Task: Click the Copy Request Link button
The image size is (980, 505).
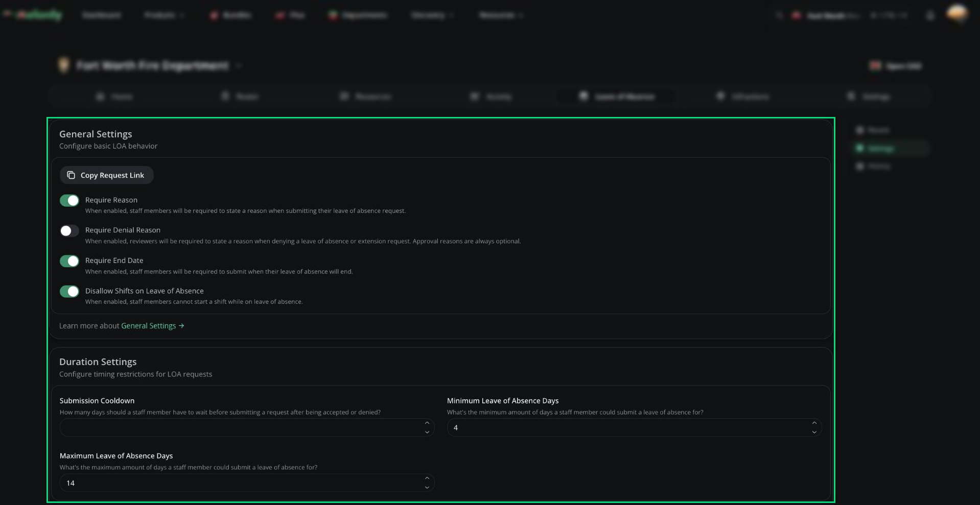Action: pyautogui.click(x=106, y=175)
